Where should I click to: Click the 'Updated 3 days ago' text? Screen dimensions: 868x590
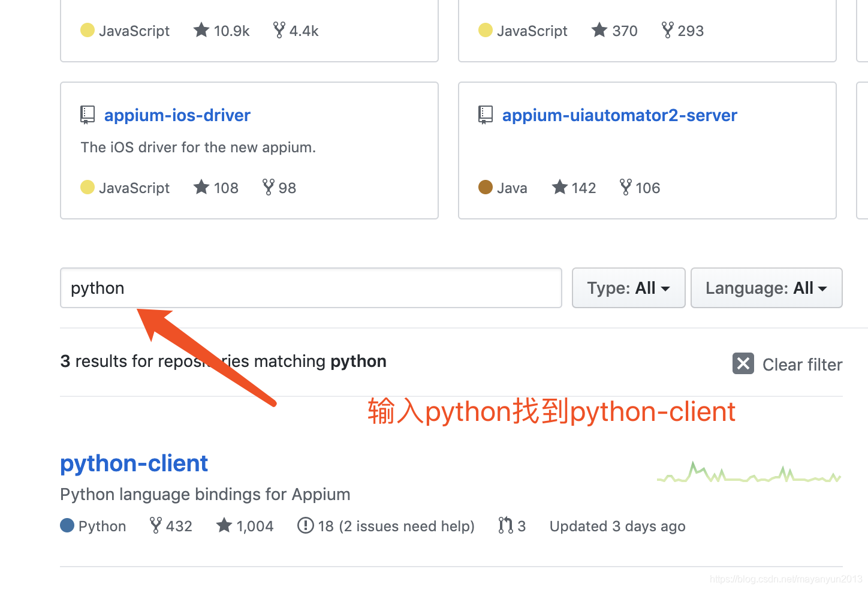pos(617,526)
